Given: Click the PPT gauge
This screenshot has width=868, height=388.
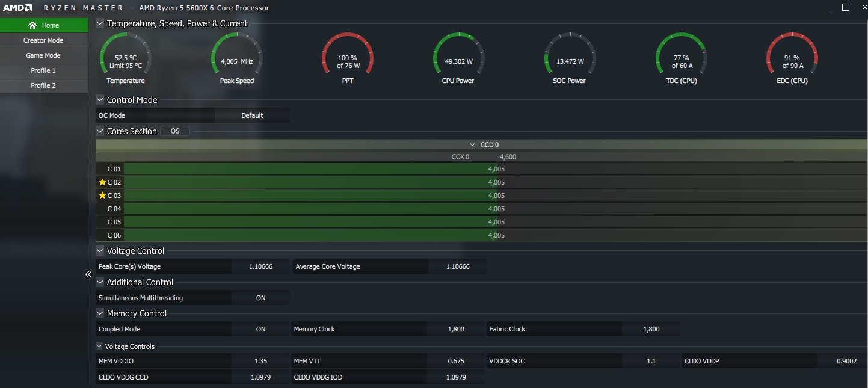Looking at the screenshot, I should coord(348,58).
